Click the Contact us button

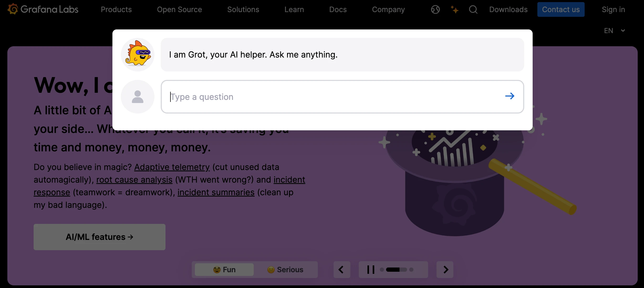coord(561,9)
